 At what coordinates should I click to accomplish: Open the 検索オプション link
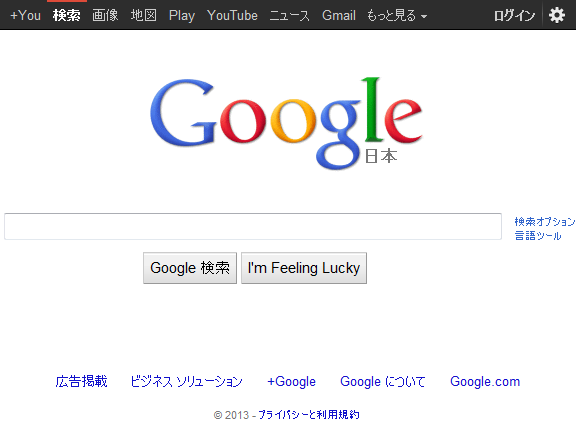click(x=545, y=221)
